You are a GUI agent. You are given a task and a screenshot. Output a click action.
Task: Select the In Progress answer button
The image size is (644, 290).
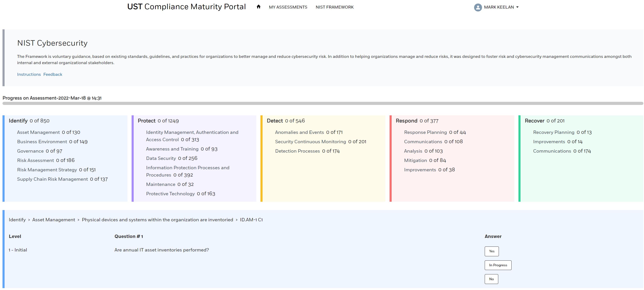click(x=498, y=265)
